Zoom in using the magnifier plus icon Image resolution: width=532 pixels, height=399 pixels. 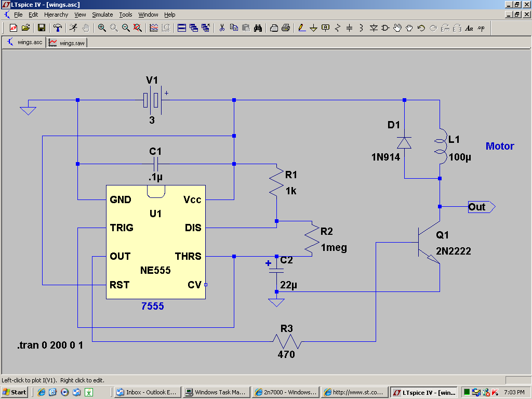tap(101, 28)
